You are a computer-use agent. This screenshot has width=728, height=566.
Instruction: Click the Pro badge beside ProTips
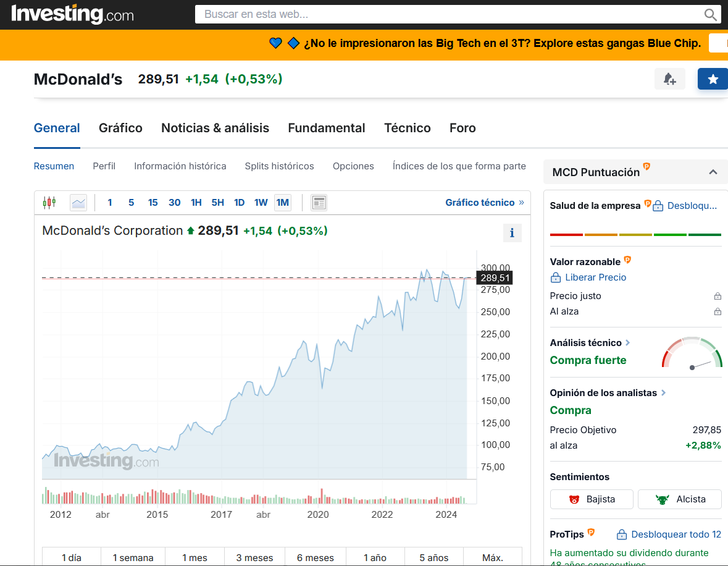point(591,532)
